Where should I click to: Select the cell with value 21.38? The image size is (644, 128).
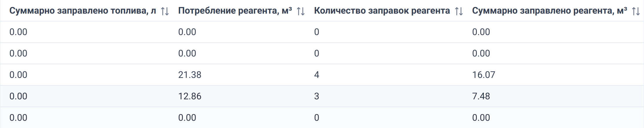click(x=190, y=75)
